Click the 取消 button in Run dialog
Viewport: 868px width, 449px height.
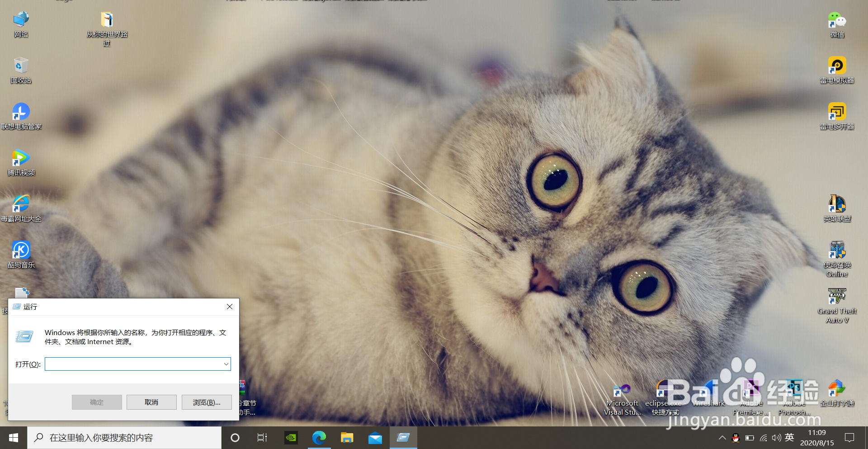(x=151, y=402)
